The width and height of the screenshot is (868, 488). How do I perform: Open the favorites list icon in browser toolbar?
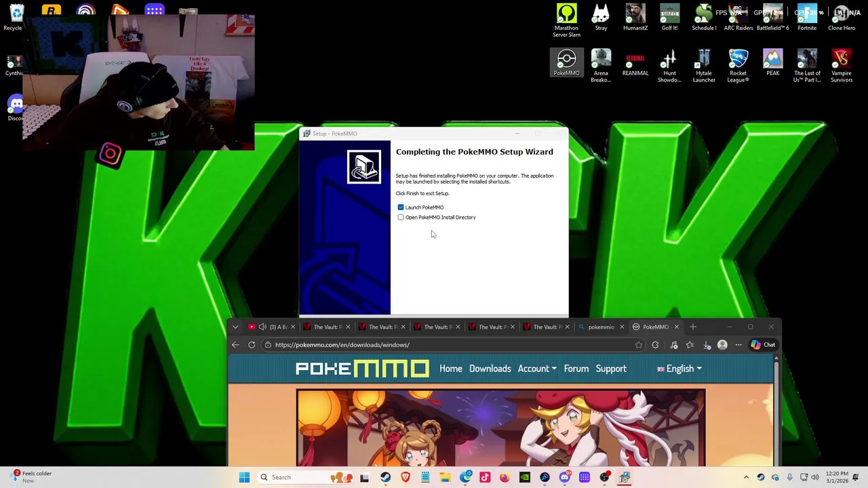[690, 345]
